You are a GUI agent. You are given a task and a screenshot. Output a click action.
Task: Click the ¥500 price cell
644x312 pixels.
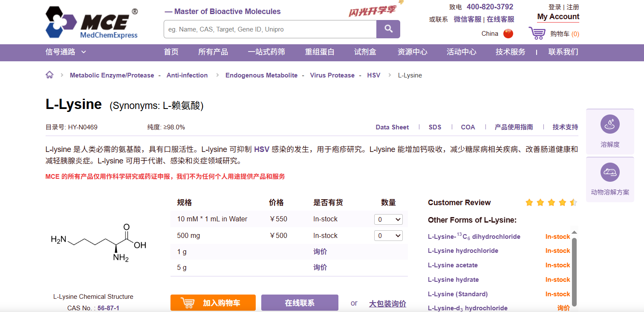point(279,235)
